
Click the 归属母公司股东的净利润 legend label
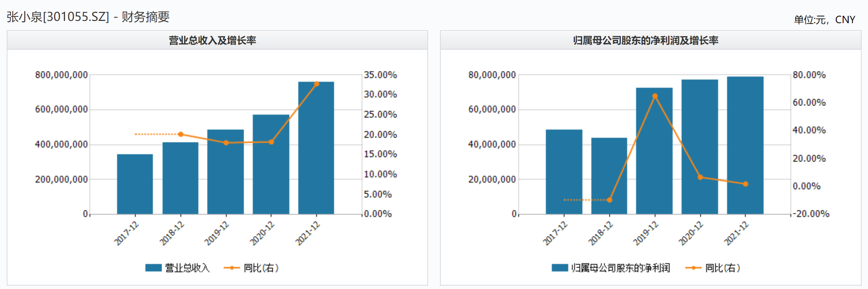coord(620,268)
